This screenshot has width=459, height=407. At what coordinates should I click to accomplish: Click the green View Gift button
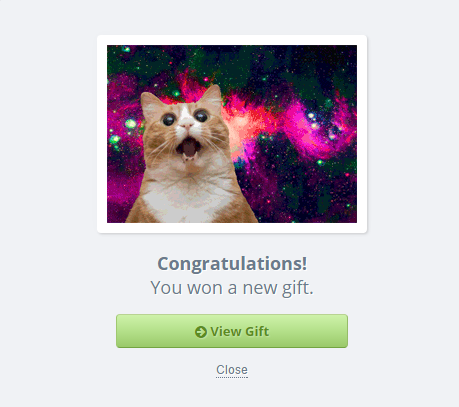tap(232, 331)
